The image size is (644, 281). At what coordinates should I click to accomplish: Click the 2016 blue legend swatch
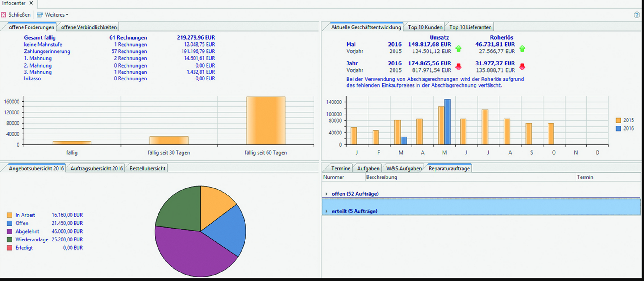(618, 129)
